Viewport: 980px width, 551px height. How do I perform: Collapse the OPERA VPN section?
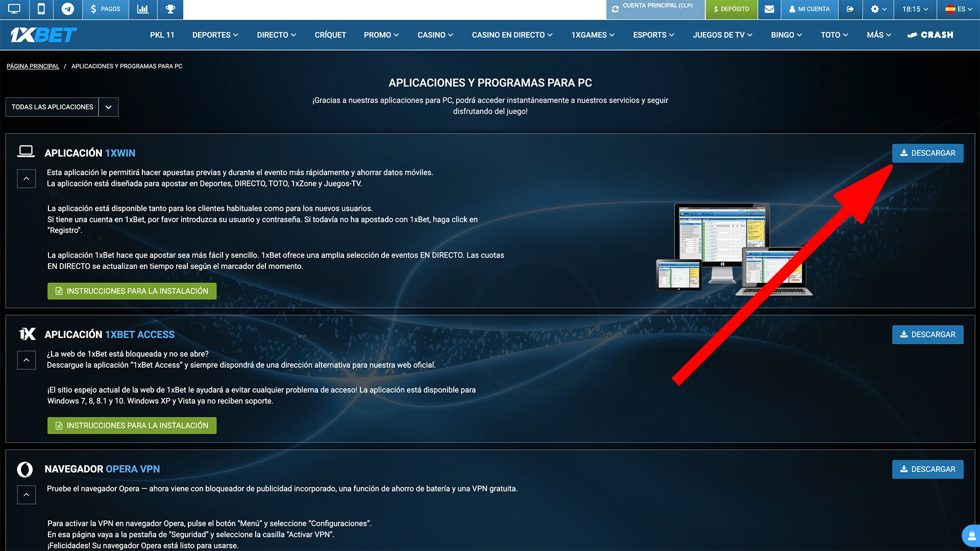pos(27,495)
